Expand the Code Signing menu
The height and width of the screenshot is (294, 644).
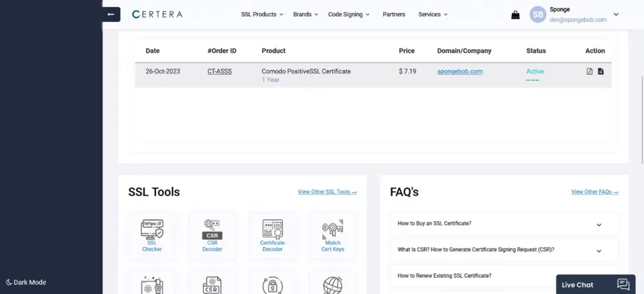[348, 14]
